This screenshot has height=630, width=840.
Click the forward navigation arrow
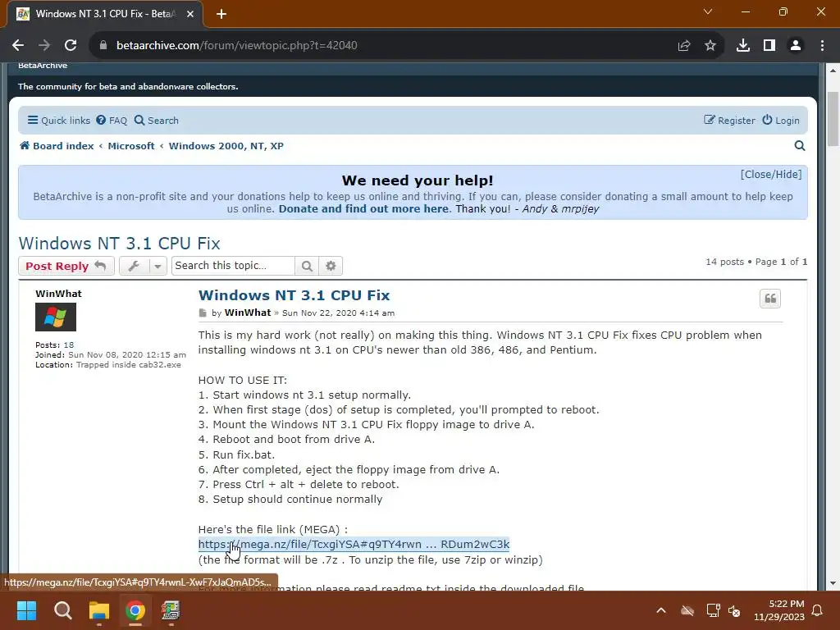[x=44, y=46]
